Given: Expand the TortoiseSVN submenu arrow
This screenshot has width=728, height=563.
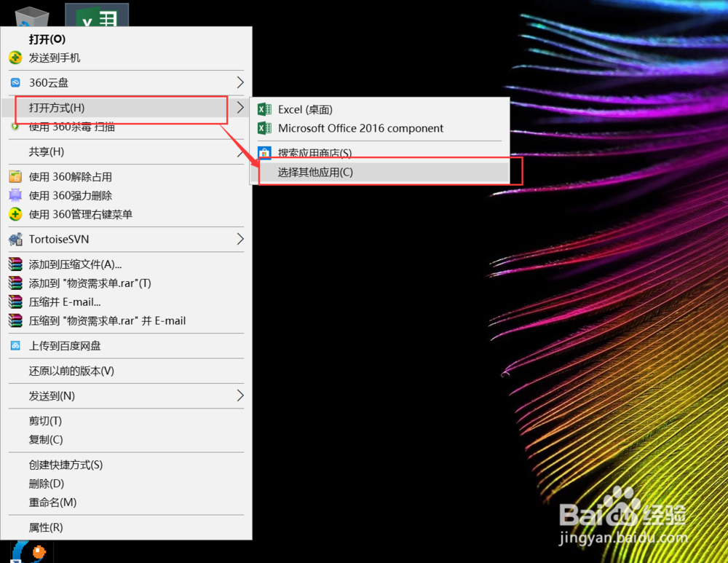Looking at the screenshot, I should [x=240, y=239].
